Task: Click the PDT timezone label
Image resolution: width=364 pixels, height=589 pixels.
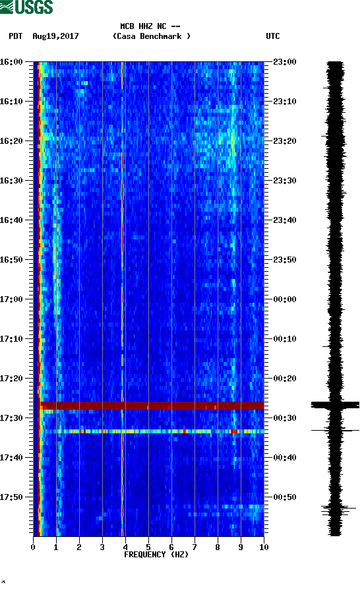Action: [15, 36]
